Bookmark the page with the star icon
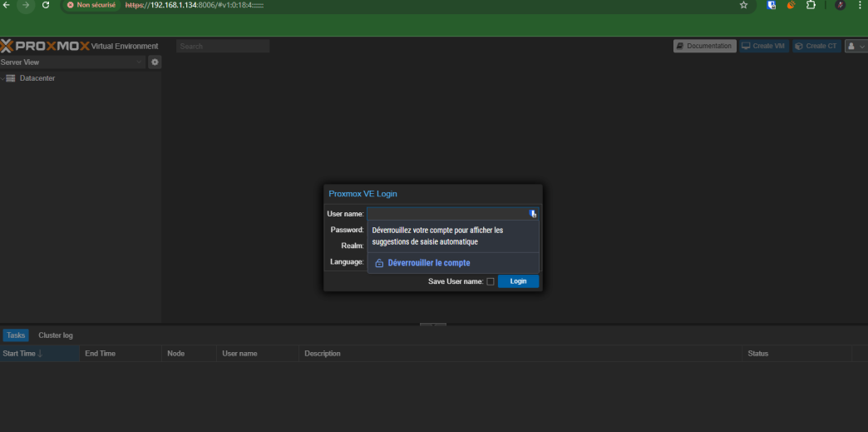The image size is (868, 432). coord(743,5)
